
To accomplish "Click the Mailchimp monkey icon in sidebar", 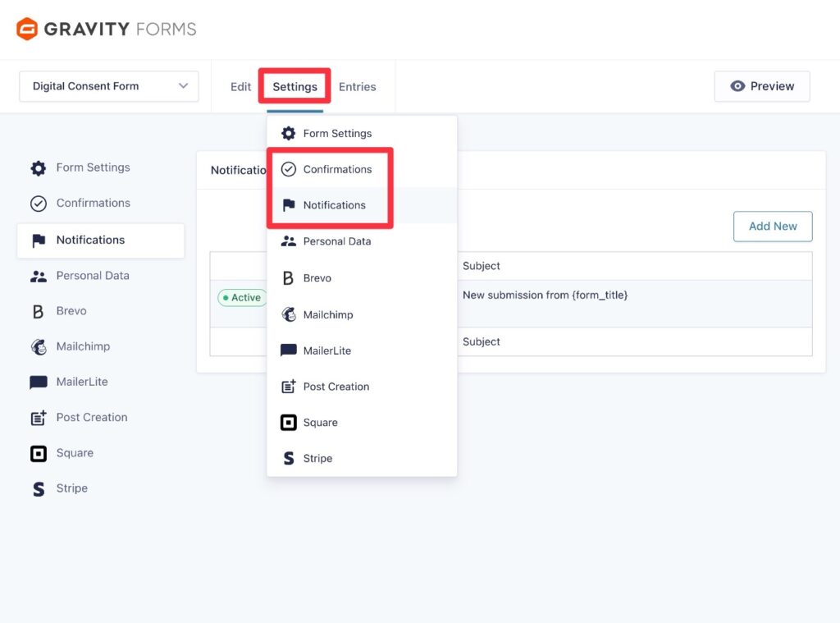I will point(38,346).
